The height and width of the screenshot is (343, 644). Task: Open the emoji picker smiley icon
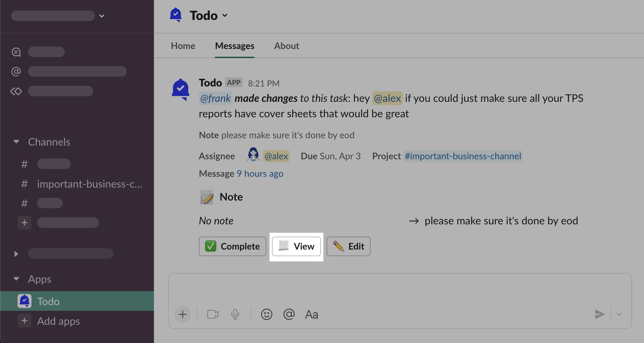click(x=266, y=314)
